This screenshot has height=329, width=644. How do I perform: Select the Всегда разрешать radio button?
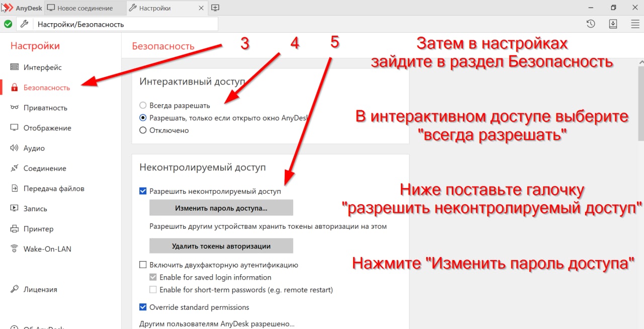(143, 106)
